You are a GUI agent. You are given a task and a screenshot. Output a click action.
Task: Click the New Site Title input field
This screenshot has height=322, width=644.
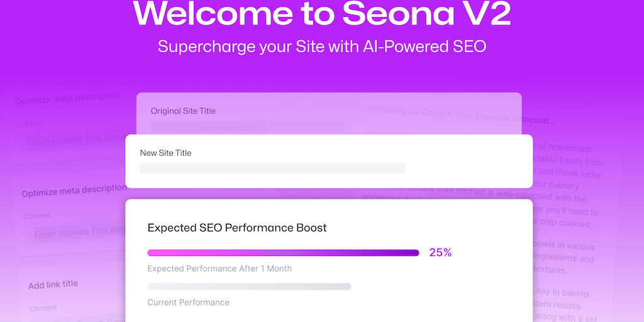(272, 168)
